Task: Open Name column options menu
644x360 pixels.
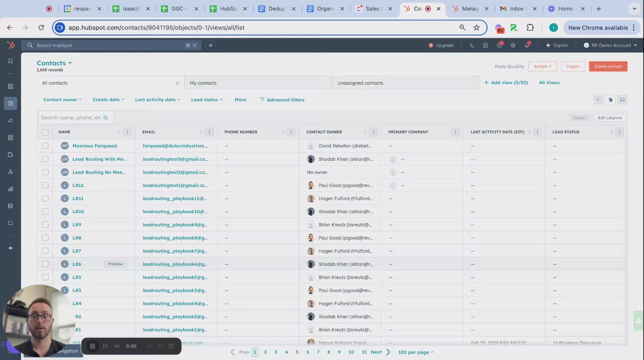Action: point(127,132)
